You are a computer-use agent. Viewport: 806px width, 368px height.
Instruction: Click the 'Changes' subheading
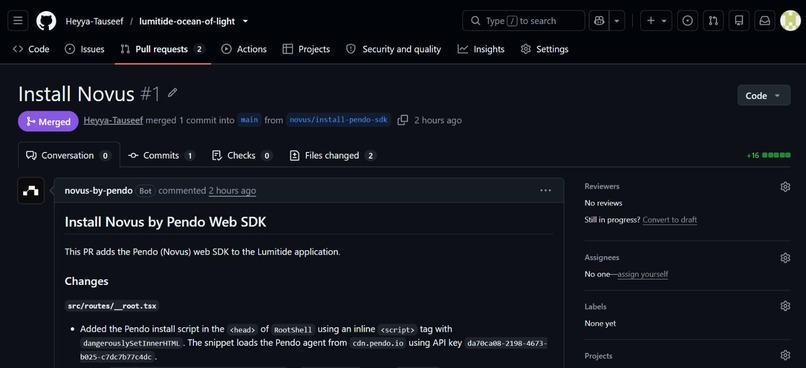click(86, 281)
